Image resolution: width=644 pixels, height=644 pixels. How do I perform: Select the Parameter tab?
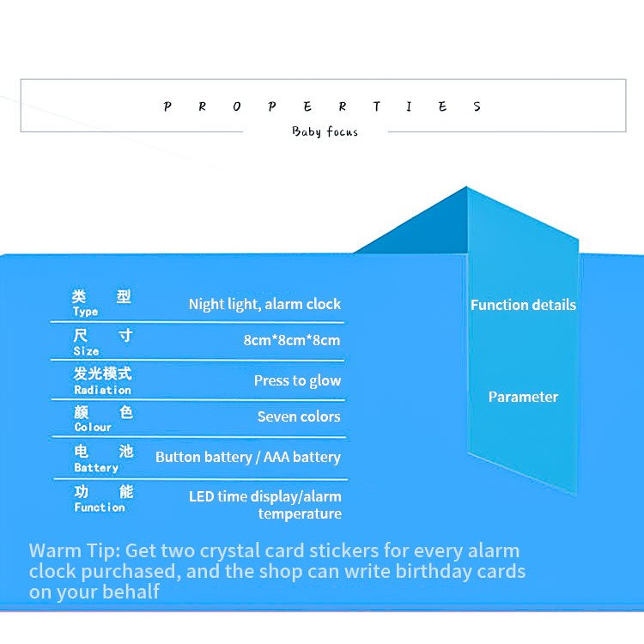[523, 397]
